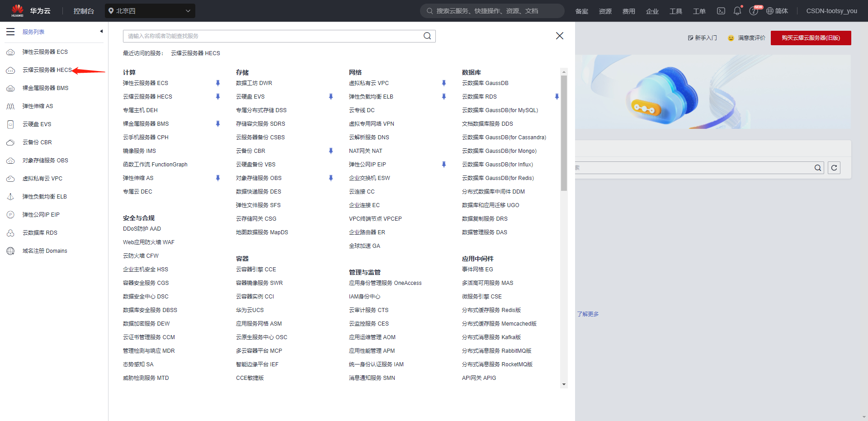Viewport: 868px width, 421px height.
Task: Click the 裸金属服务器 BMS sidebar icon
Action: [x=10, y=88]
